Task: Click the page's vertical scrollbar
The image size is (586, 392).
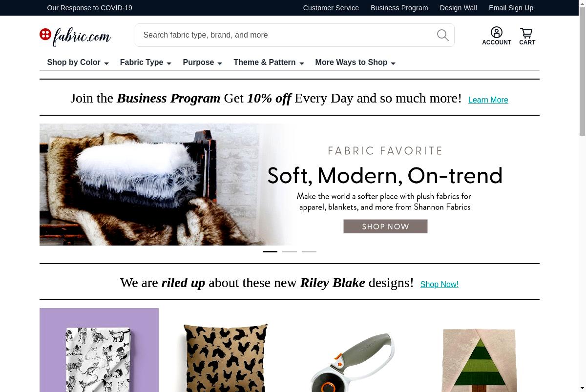Action: pos(582,196)
